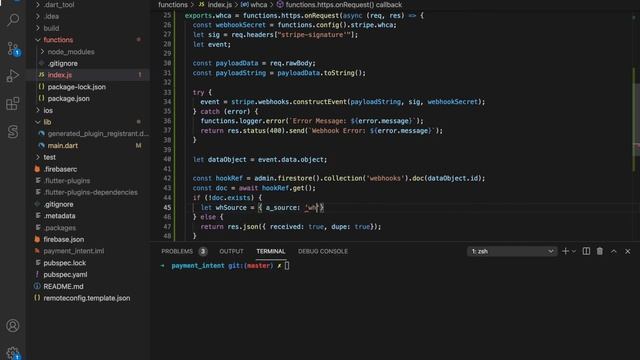Viewport: 640px width, 360px height.
Task: Open the Accounts menu icon
Action: point(13,325)
